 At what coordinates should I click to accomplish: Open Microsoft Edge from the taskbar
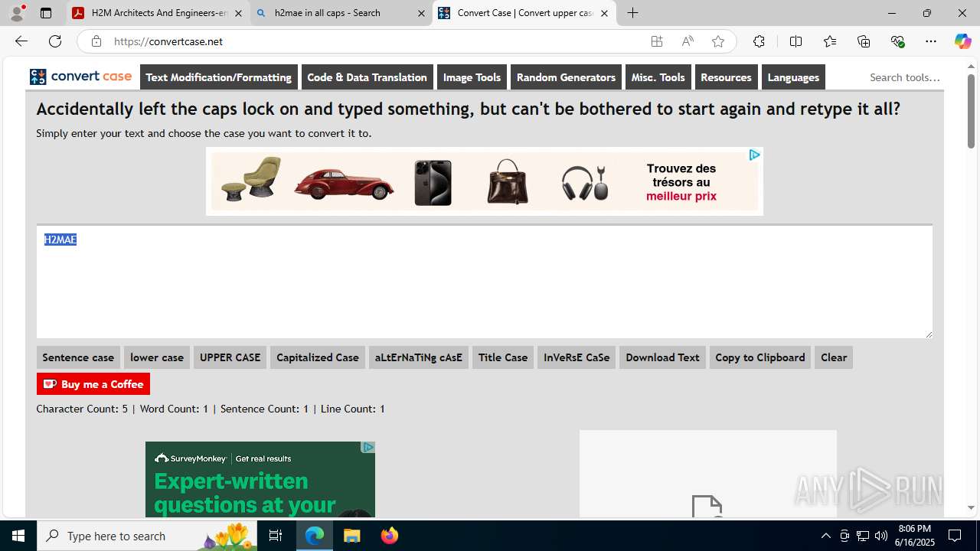315,536
